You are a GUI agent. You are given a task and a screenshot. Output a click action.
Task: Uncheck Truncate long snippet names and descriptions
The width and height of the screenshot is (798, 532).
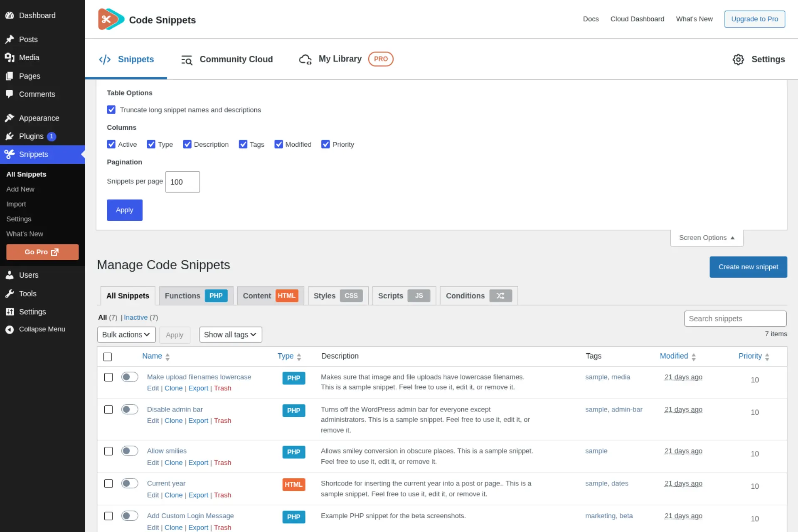[x=111, y=110]
